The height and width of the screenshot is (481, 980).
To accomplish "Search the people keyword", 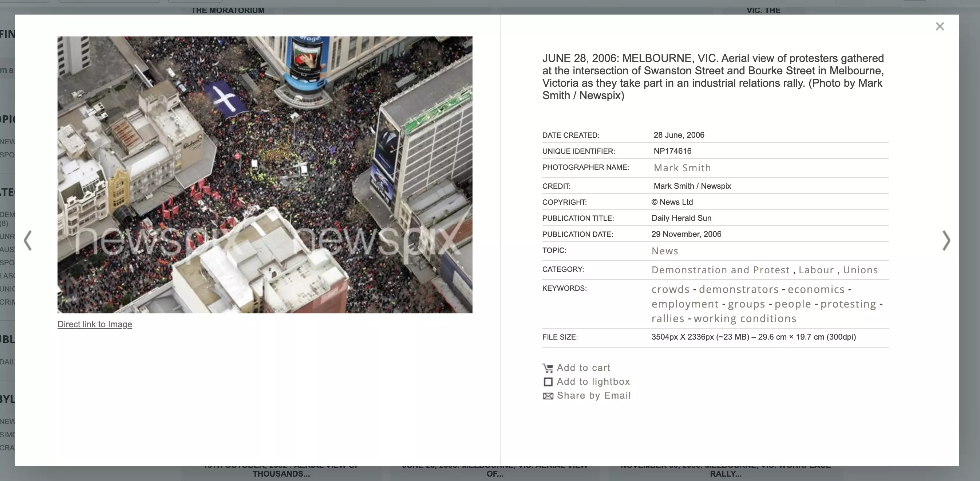I will point(793,304).
